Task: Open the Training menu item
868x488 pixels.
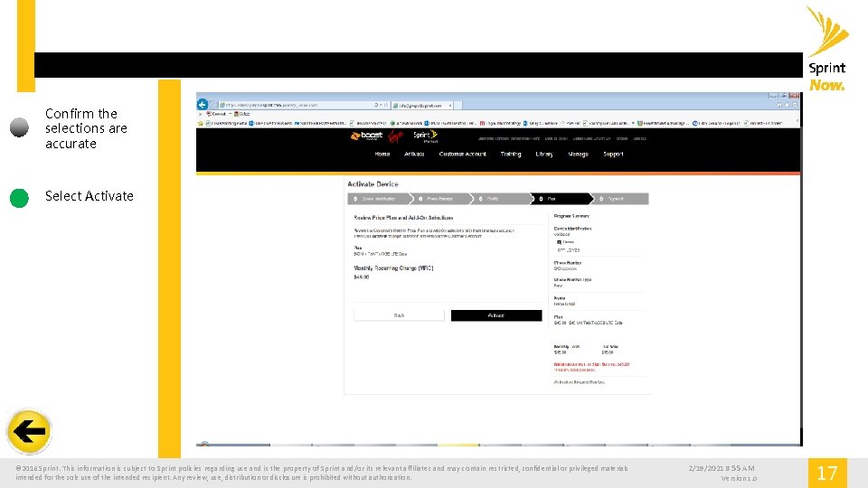Action: pyautogui.click(x=510, y=155)
